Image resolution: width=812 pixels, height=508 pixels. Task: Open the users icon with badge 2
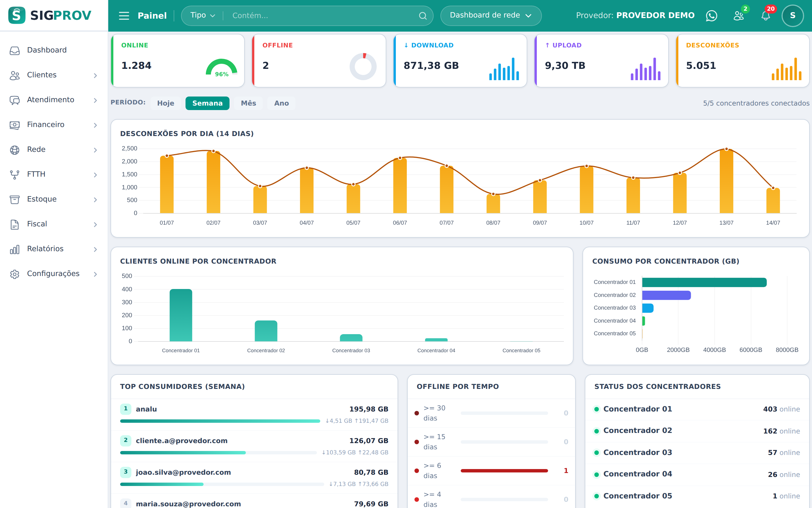pyautogui.click(x=738, y=16)
